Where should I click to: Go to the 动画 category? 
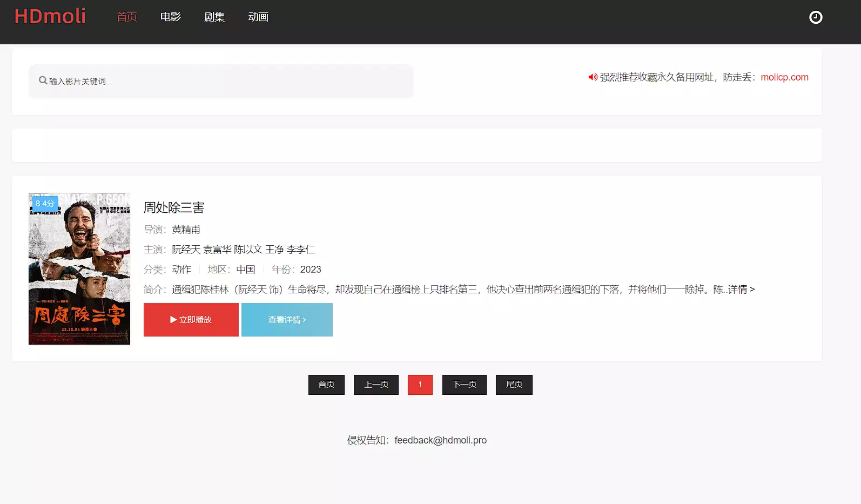point(258,17)
